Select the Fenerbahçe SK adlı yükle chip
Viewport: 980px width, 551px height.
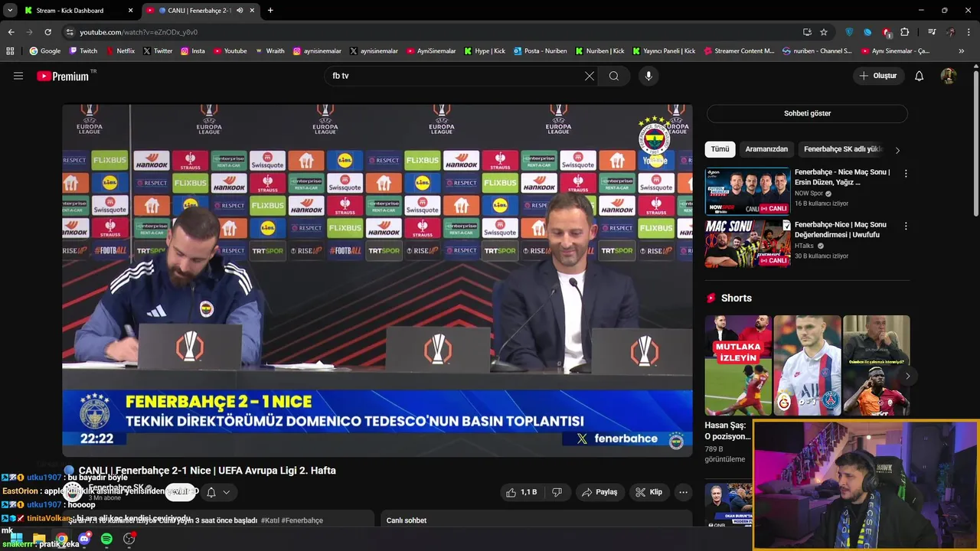(x=843, y=149)
